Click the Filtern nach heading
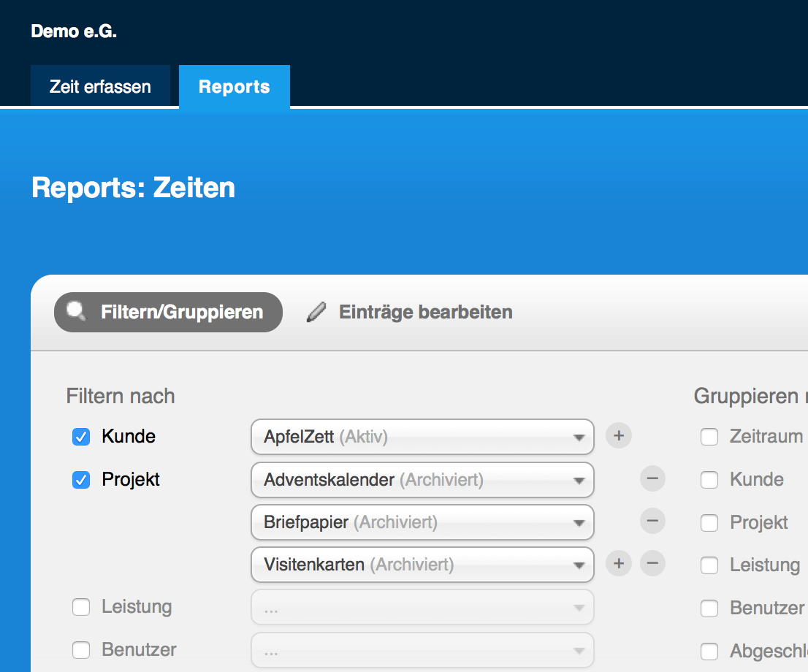Viewport: 808px width, 672px height. [121, 397]
